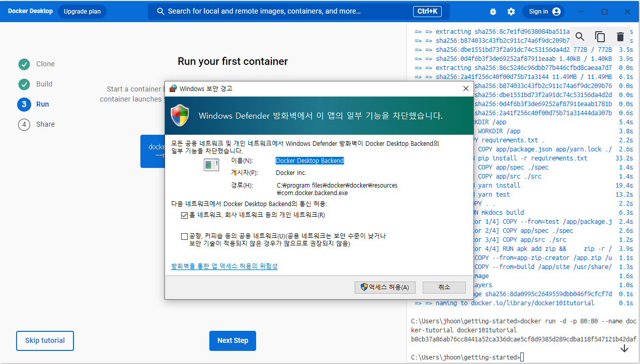
Task: Click Docker Desktop Backend application icon
Action: coord(211,164)
